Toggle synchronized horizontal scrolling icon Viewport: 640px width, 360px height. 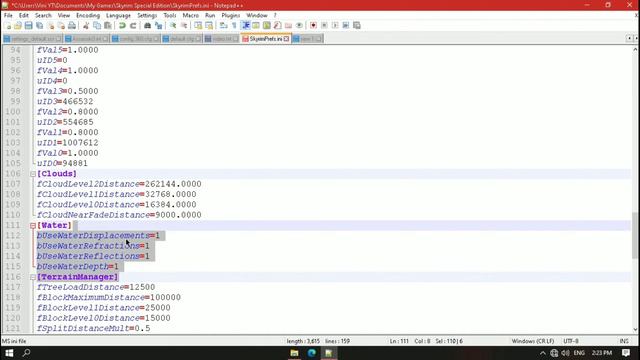click(x=209, y=25)
